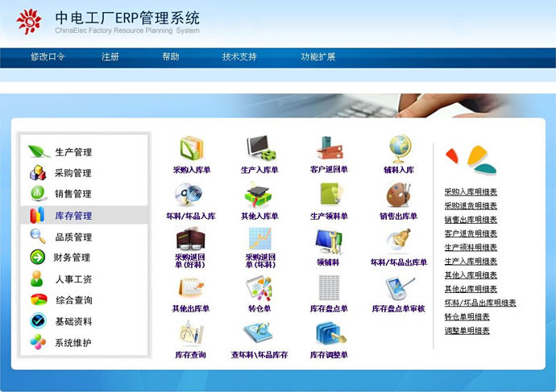Click the 客户退回单 books icon

[x=330, y=148]
